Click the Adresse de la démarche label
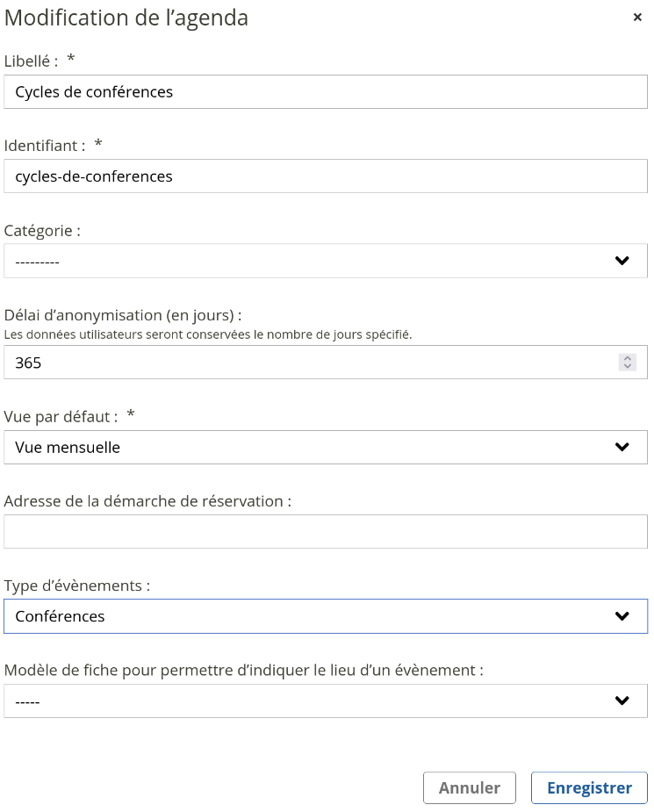The image size is (654, 812). (x=147, y=501)
